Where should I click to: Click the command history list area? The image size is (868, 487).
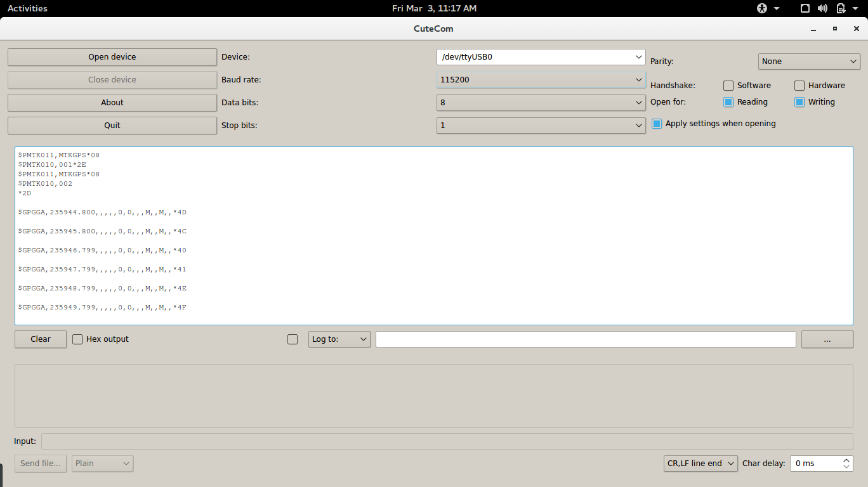(x=434, y=396)
